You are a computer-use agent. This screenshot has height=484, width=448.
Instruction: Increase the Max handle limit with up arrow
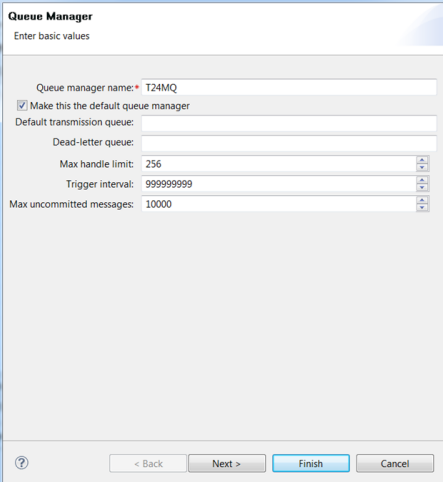click(422, 160)
